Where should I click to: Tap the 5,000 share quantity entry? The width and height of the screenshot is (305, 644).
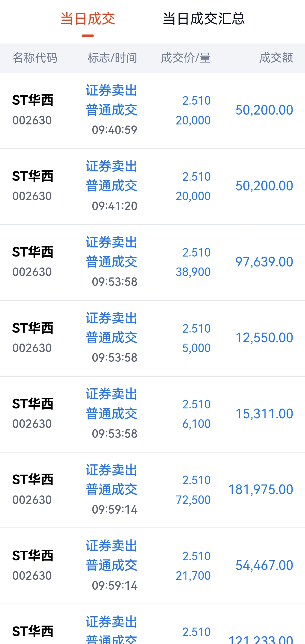point(197,348)
